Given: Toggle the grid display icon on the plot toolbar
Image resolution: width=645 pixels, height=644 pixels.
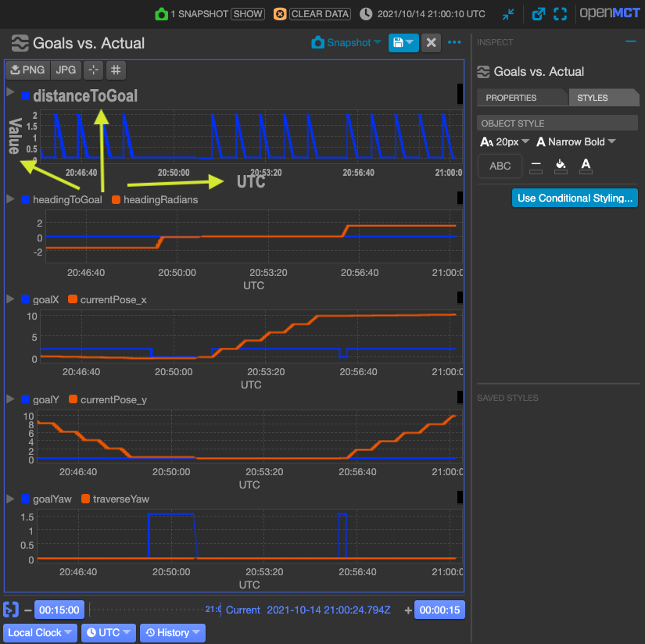Looking at the screenshot, I should [115, 70].
